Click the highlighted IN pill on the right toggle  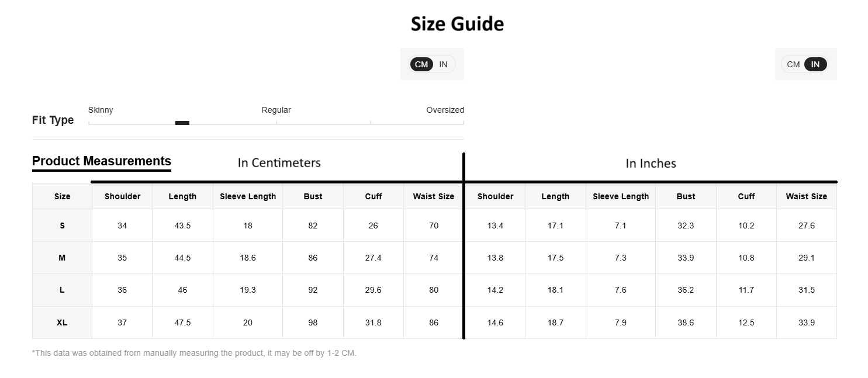pyautogui.click(x=815, y=64)
